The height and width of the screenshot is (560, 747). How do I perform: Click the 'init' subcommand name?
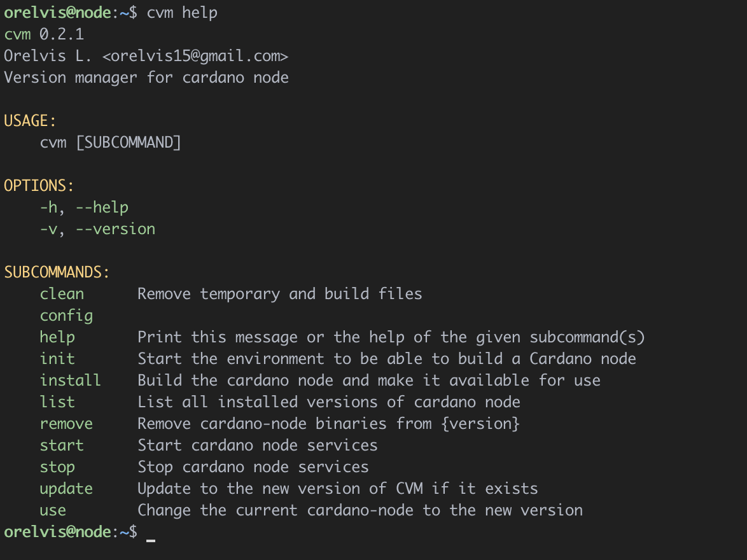tap(57, 359)
